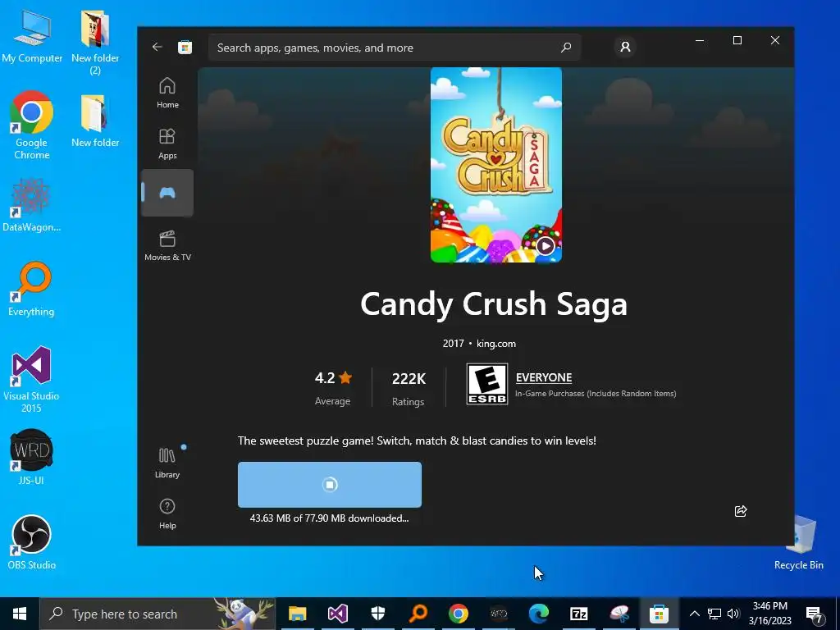
Task: Open network status tray icon
Action: [714, 614]
